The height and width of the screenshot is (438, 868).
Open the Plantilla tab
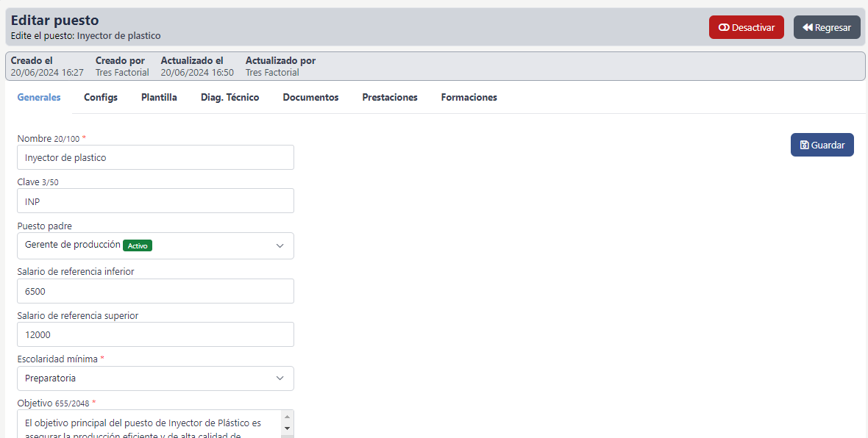point(159,97)
